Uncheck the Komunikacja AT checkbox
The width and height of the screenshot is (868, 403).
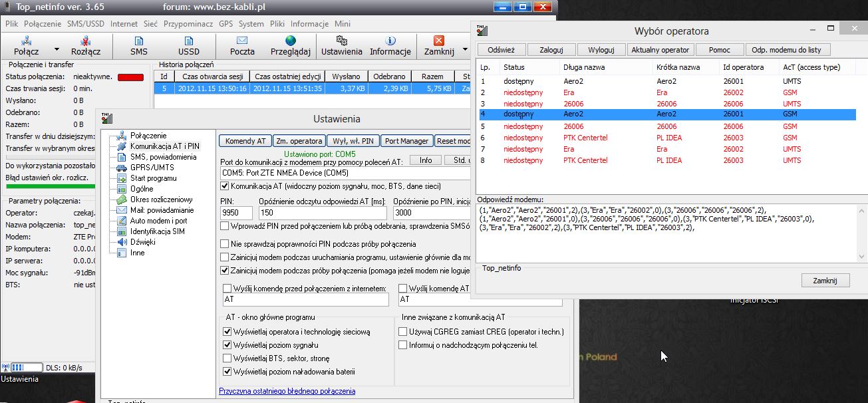click(225, 186)
